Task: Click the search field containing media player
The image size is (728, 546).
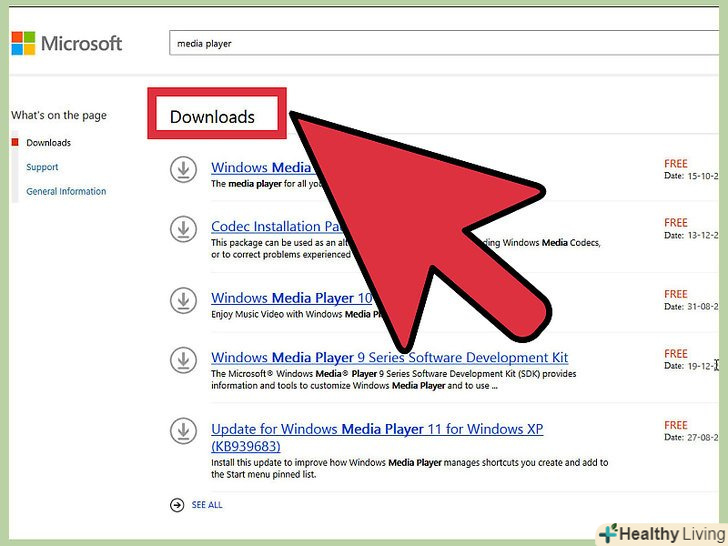Action: pos(440,43)
